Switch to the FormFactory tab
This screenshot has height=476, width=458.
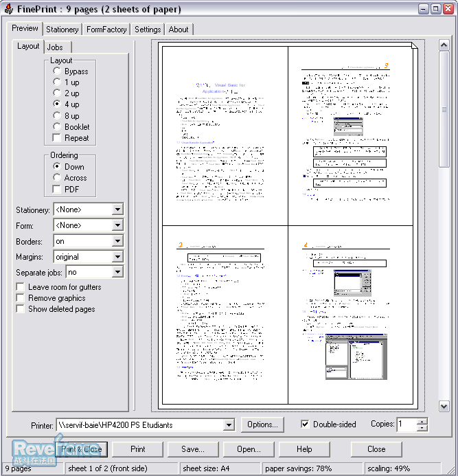click(106, 30)
